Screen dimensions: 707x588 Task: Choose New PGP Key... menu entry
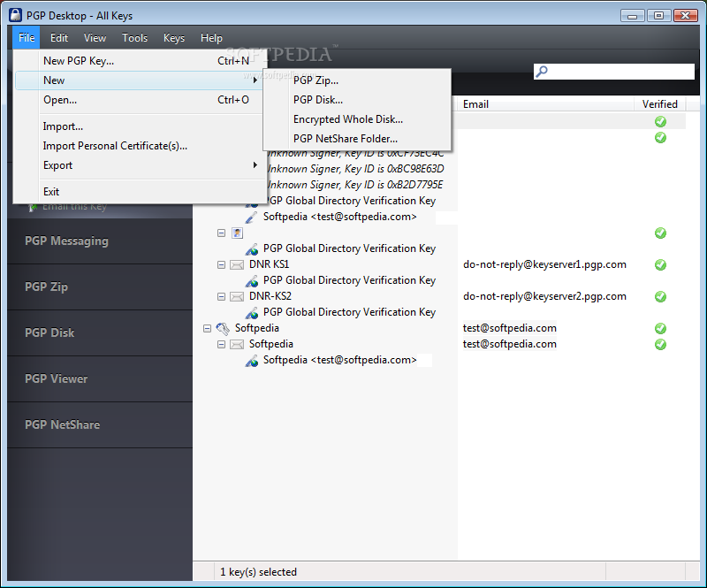tap(139, 61)
